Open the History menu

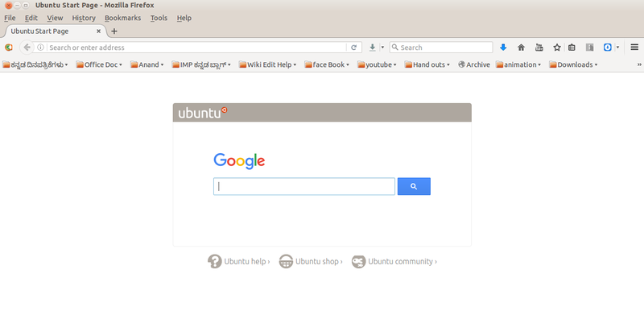tap(84, 18)
